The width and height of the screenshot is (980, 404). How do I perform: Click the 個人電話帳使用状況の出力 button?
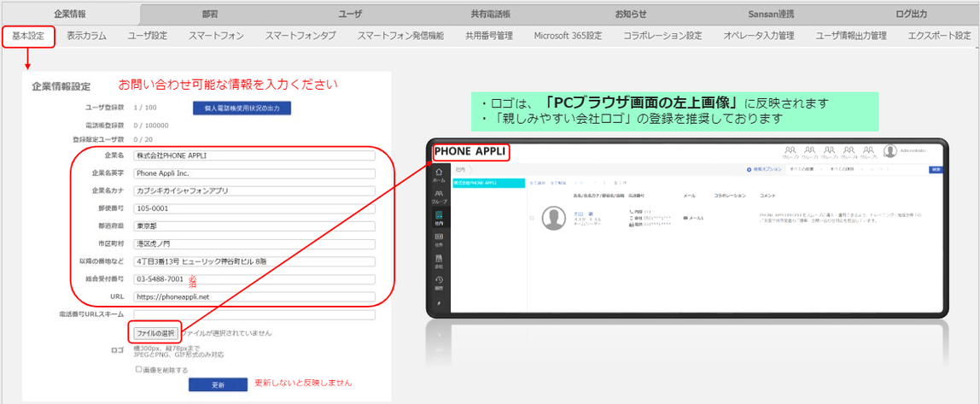242,108
